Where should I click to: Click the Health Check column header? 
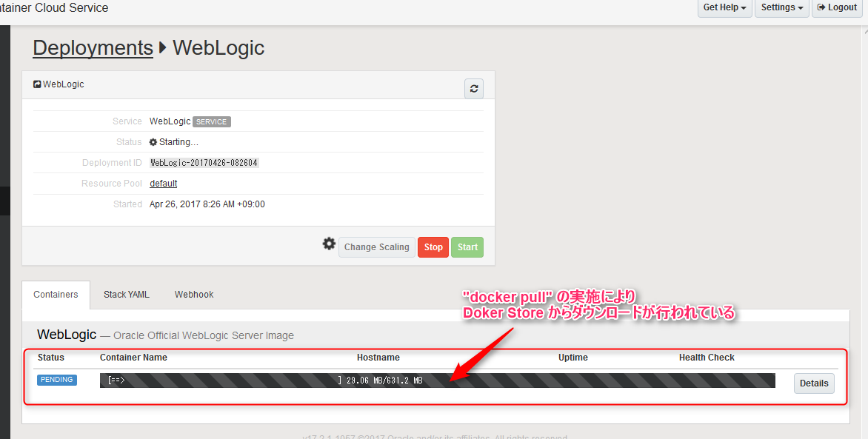click(x=707, y=358)
